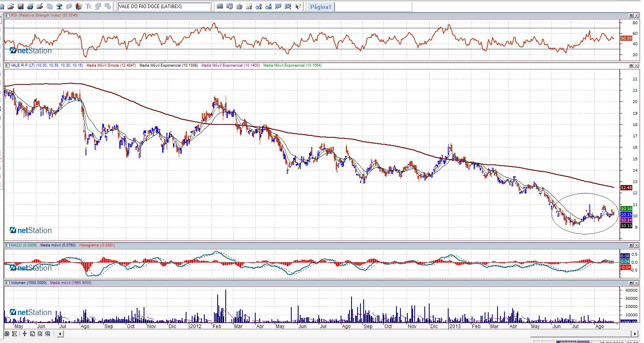The image size is (644, 343).
Task: Click the refresh icon at bottom left
Action: 6,334
